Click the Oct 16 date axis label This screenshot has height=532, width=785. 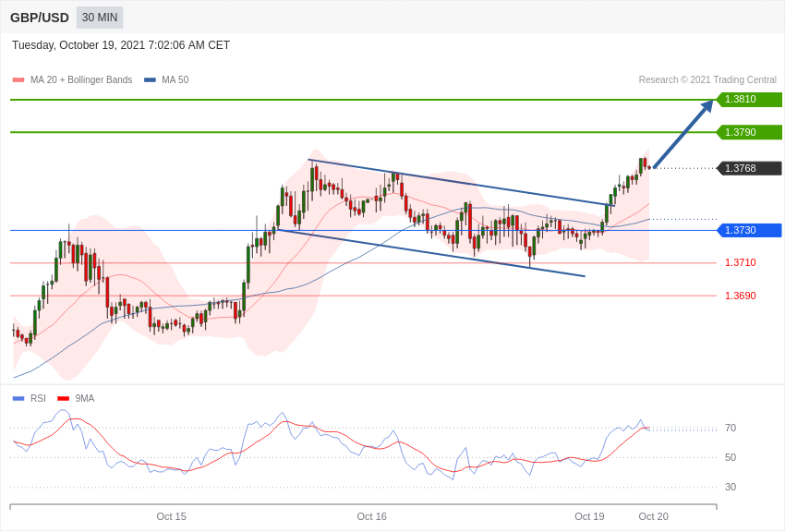point(371,516)
